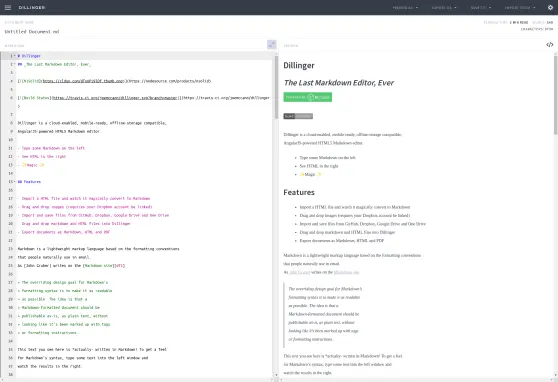Viewport: 558px width, 382px height.
Task: Click 'Import a HTML file and watch' preview bullet
Action: (x=355, y=207)
